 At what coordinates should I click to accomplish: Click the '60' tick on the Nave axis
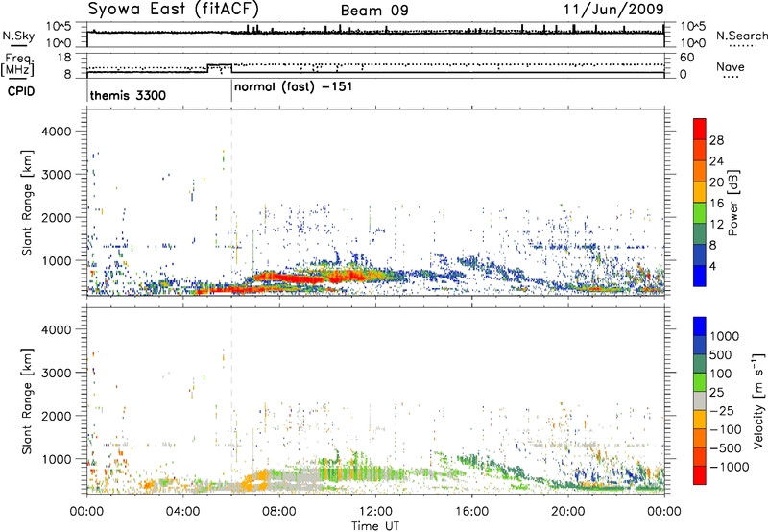tap(686, 58)
